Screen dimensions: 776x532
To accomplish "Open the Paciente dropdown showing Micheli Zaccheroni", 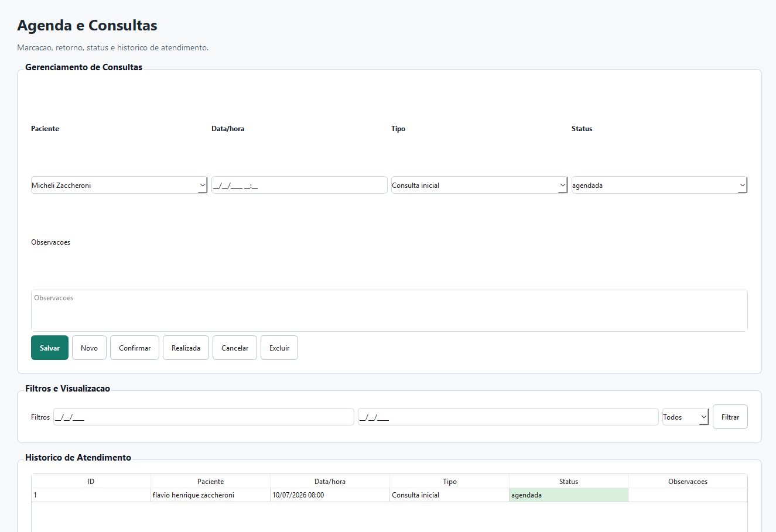I will click(119, 185).
